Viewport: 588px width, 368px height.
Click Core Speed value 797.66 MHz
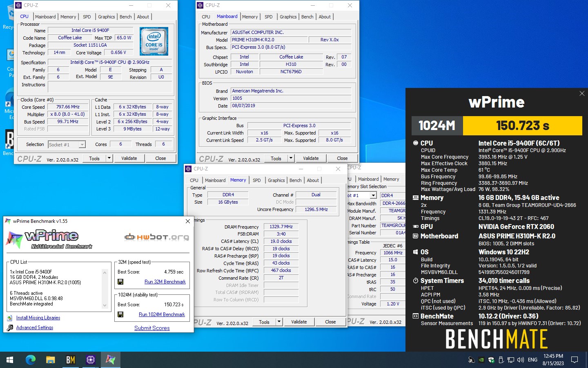coord(68,107)
